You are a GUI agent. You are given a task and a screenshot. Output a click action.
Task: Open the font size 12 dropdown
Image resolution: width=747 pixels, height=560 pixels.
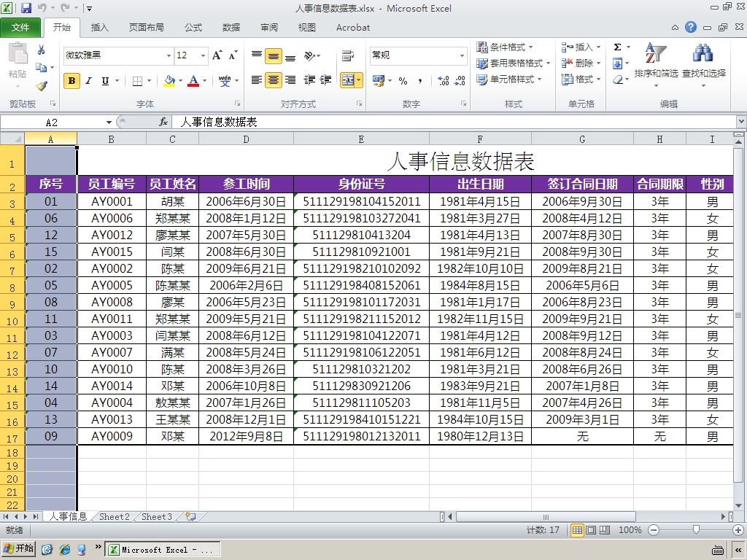click(203, 55)
